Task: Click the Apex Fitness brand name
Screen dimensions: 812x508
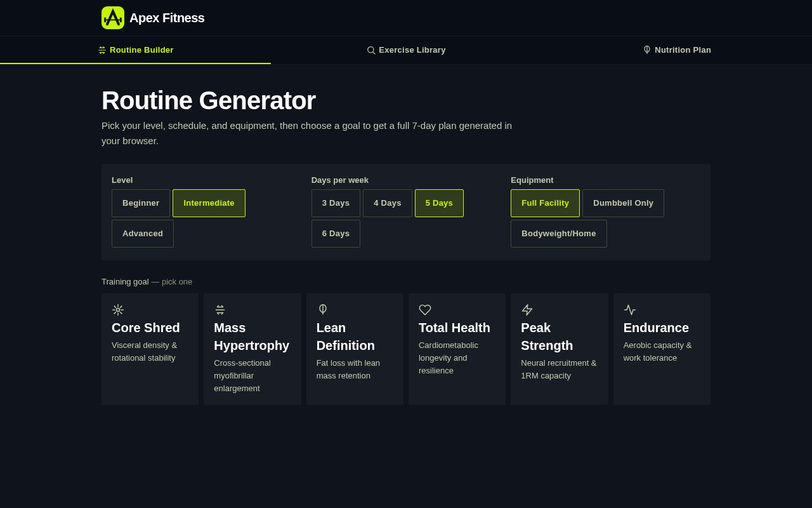Action: pyautogui.click(x=167, y=18)
